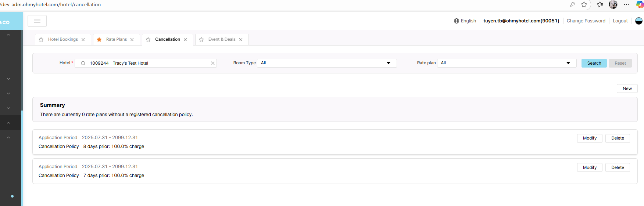Image resolution: width=644 pixels, height=206 pixels.
Task: Click the hotel search magnifier icon
Action: [x=83, y=63]
